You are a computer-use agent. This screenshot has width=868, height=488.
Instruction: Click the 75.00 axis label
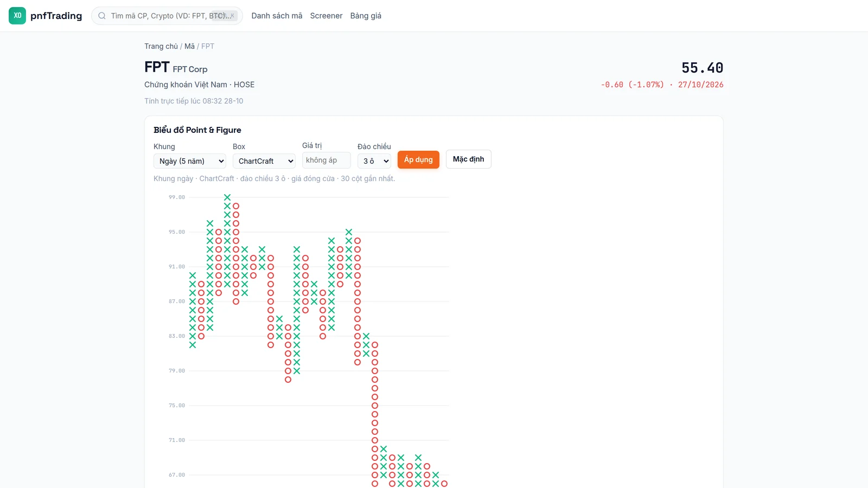(x=177, y=406)
